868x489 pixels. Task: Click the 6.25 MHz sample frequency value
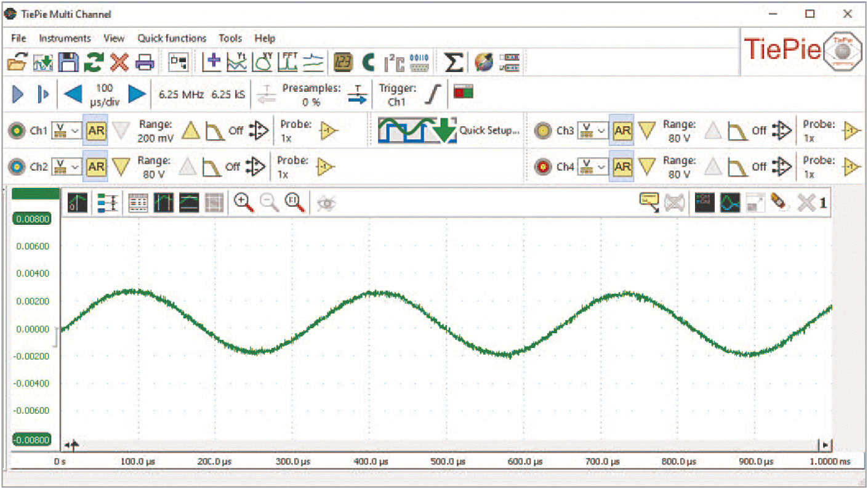tap(182, 94)
